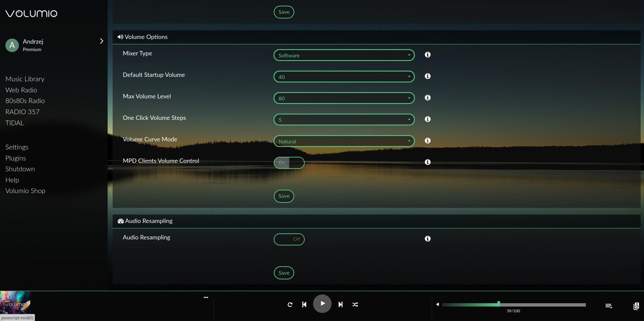Open the Default Startup Volume dropdown
This screenshot has height=321, width=644.
click(x=344, y=77)
